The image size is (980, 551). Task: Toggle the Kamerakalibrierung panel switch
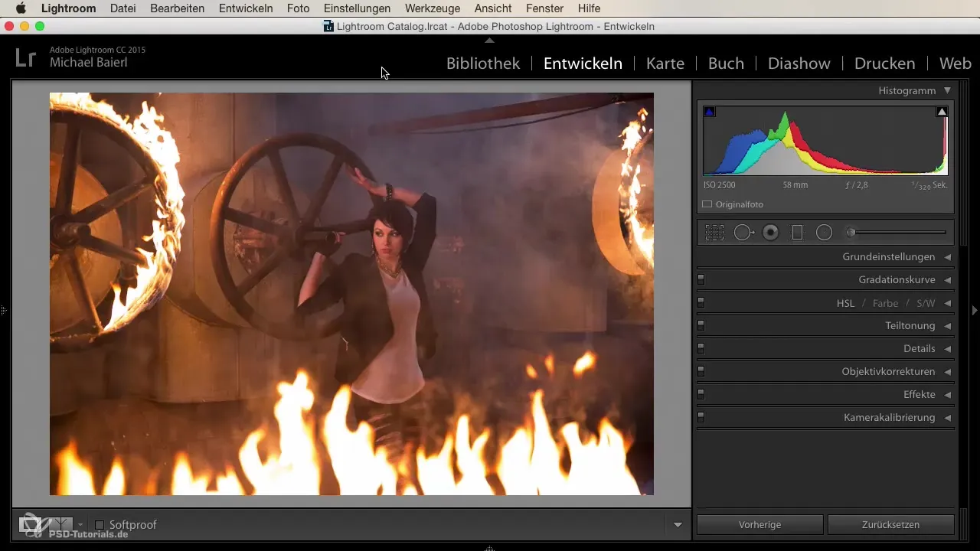coord(701,418)
